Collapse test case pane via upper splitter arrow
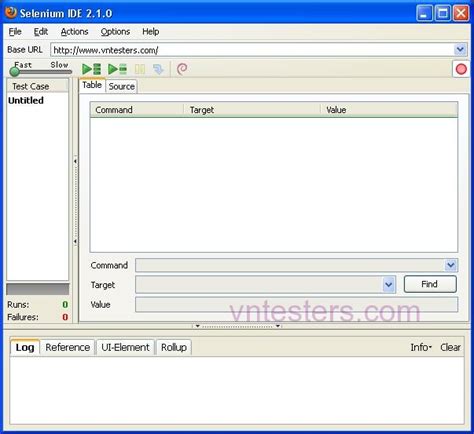The width and height of the screenshot is (474, 434). (x=75, y=161)
